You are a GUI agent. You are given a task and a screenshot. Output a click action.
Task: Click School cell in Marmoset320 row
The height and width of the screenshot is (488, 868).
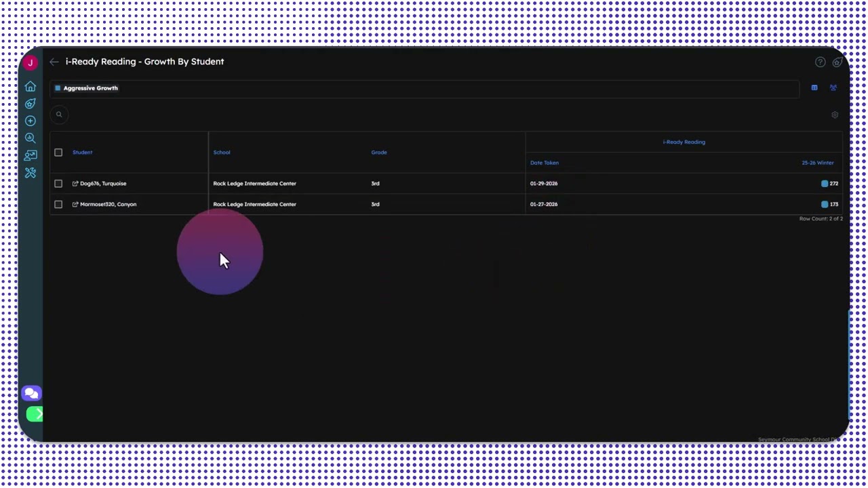[x=255, y=204]
